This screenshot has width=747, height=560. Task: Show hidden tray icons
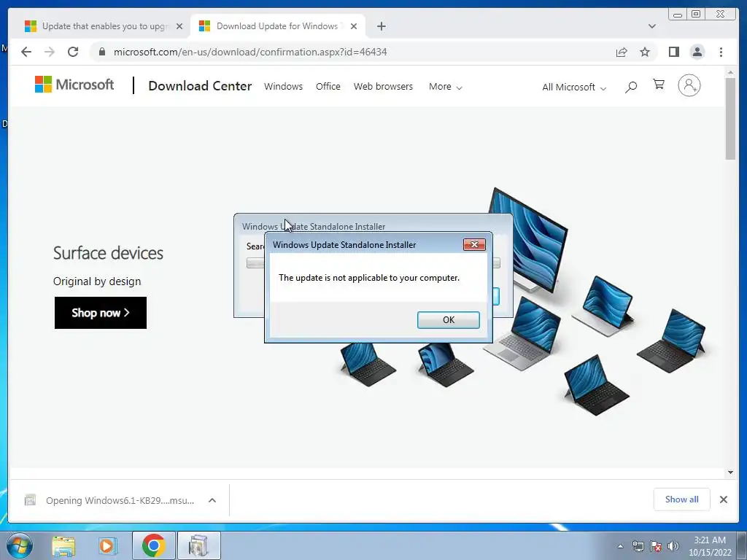(x=620, y=546)
